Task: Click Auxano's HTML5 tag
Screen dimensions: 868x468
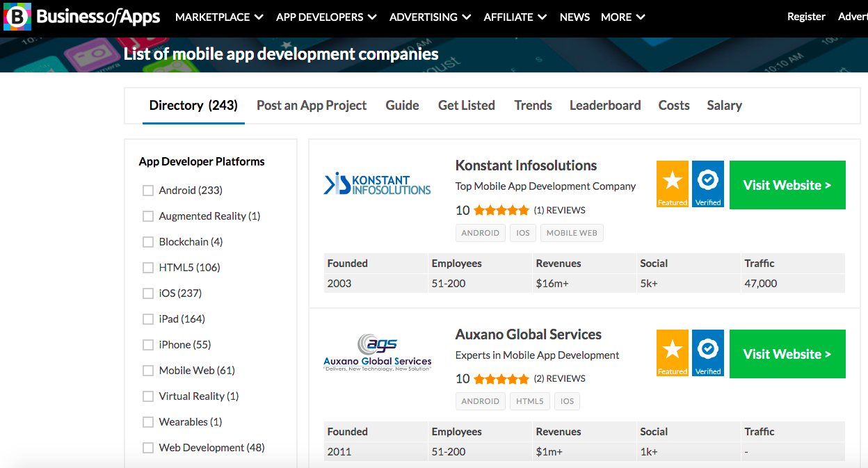Action: 529,401
